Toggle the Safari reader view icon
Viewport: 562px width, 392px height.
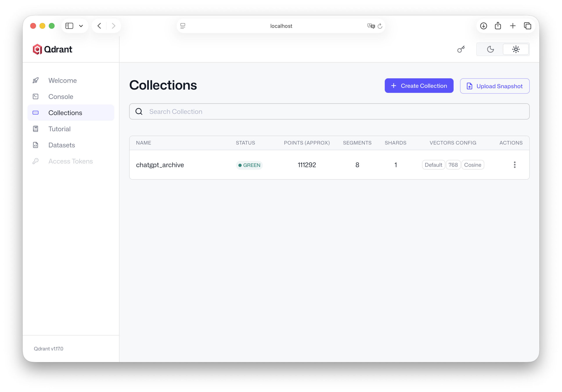(183, 26)
